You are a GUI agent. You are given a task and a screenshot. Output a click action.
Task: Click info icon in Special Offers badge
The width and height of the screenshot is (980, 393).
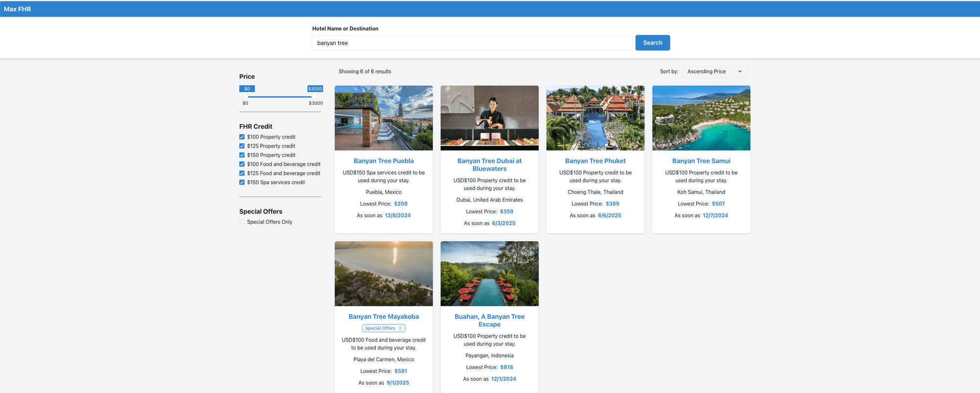click(400, 328)
